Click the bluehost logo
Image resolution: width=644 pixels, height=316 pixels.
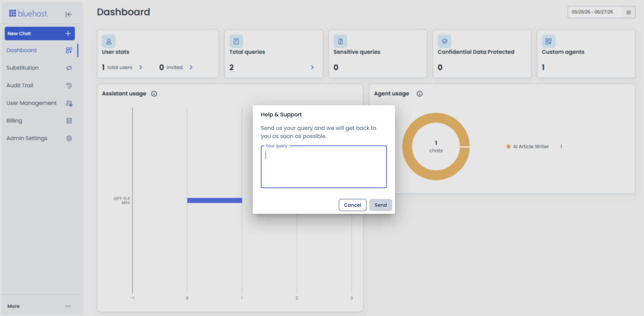pos(28,14)
